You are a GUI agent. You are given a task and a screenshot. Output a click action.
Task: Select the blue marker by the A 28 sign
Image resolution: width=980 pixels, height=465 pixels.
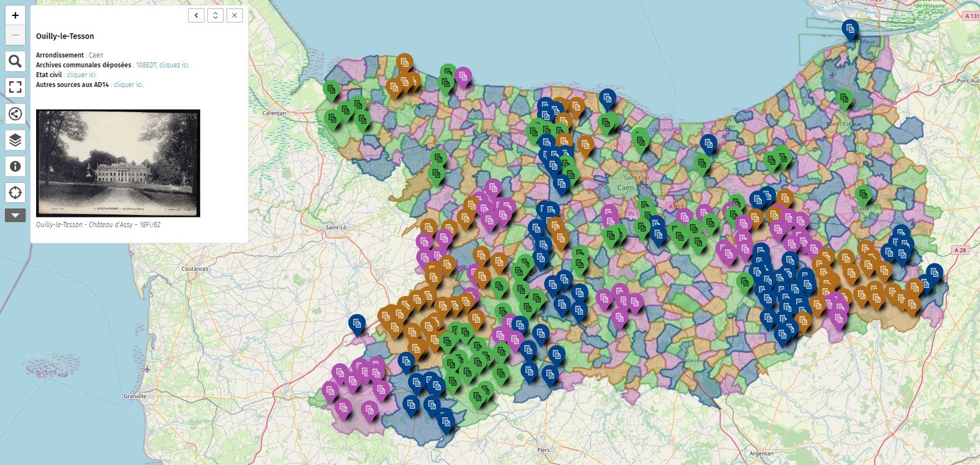pos(934,273)
